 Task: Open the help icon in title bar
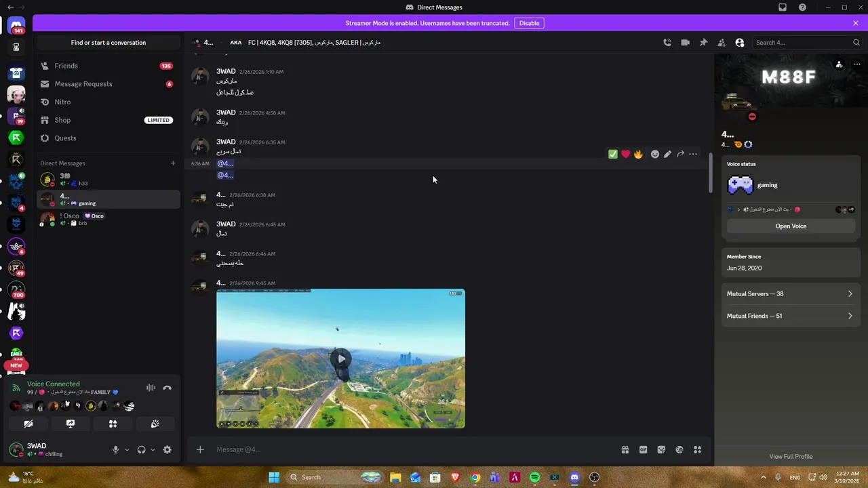[803, 7]
